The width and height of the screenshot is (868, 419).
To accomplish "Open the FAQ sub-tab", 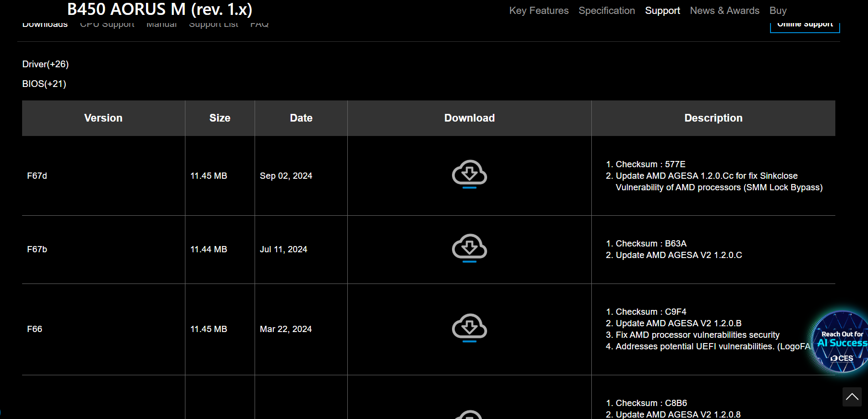I will [x=259, y=25].
